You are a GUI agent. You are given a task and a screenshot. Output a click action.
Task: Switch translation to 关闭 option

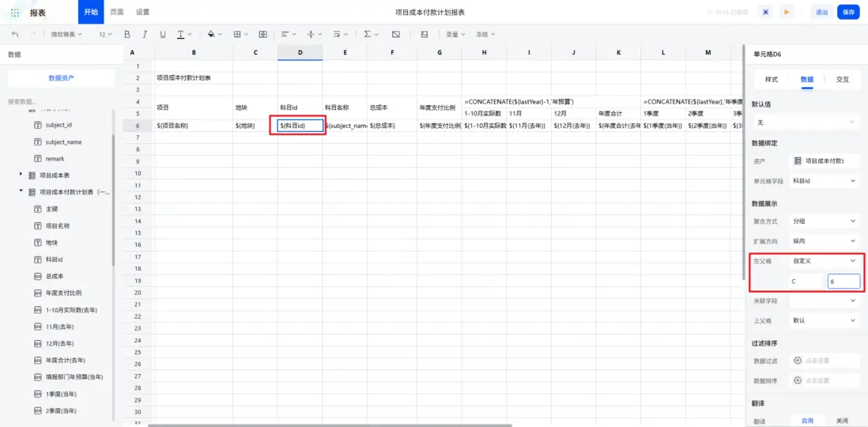tap(841, 421)
